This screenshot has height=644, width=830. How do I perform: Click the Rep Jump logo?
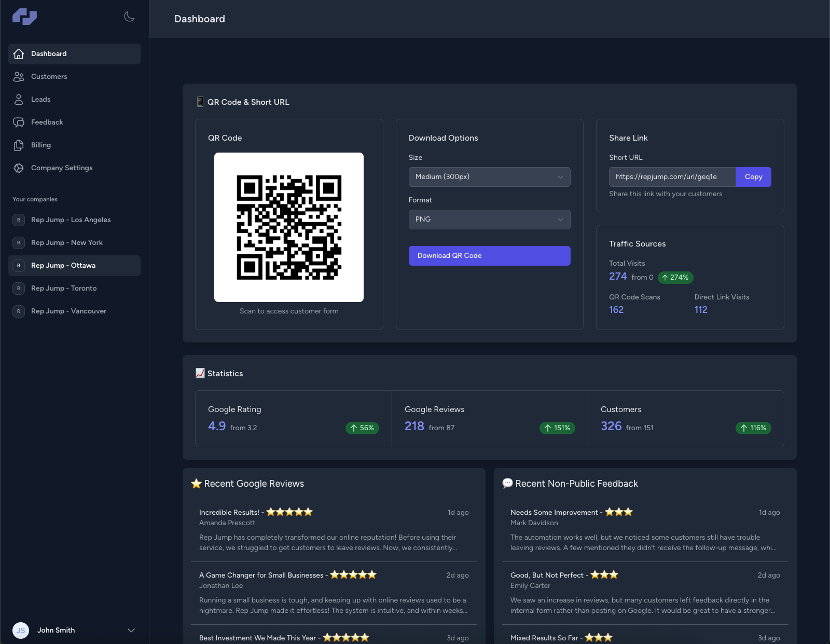(x=24, y=17)
